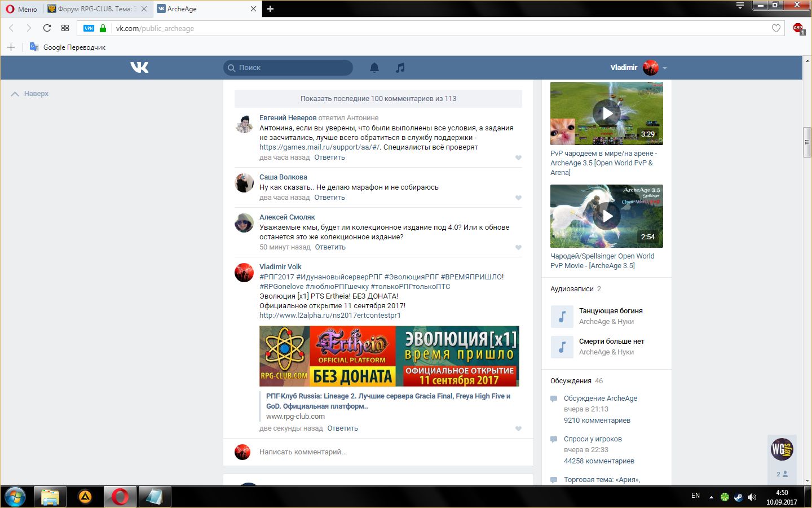Close the Форум RPG-CLUB tab
Screen dimensions: 812x508
point(144,9)
